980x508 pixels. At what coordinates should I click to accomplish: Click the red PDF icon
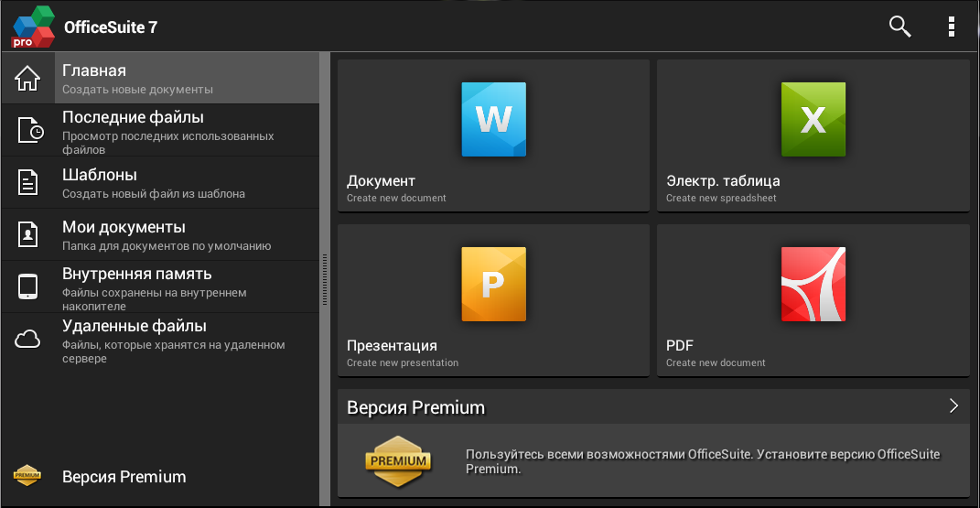(813, 284)
